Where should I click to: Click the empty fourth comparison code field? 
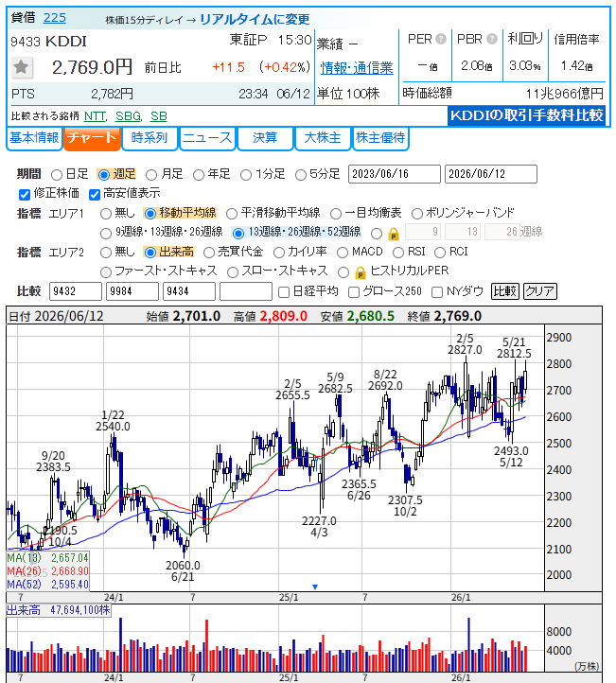click(246, 291)
